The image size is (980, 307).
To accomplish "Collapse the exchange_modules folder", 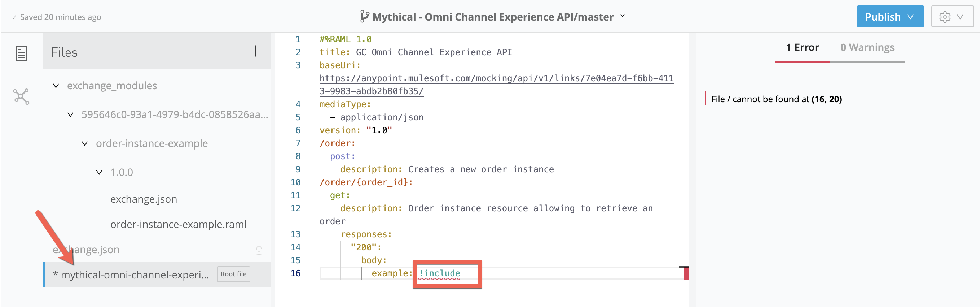I will click(56, 86).
